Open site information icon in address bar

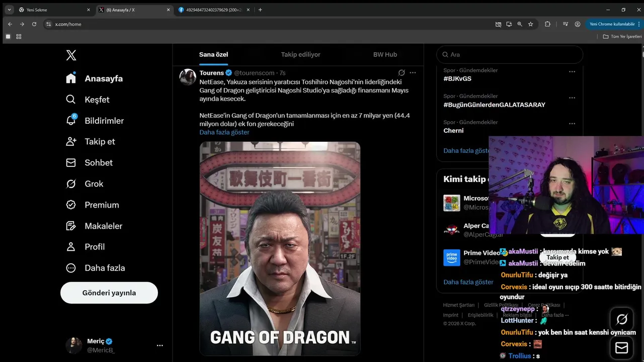point(48,24)
